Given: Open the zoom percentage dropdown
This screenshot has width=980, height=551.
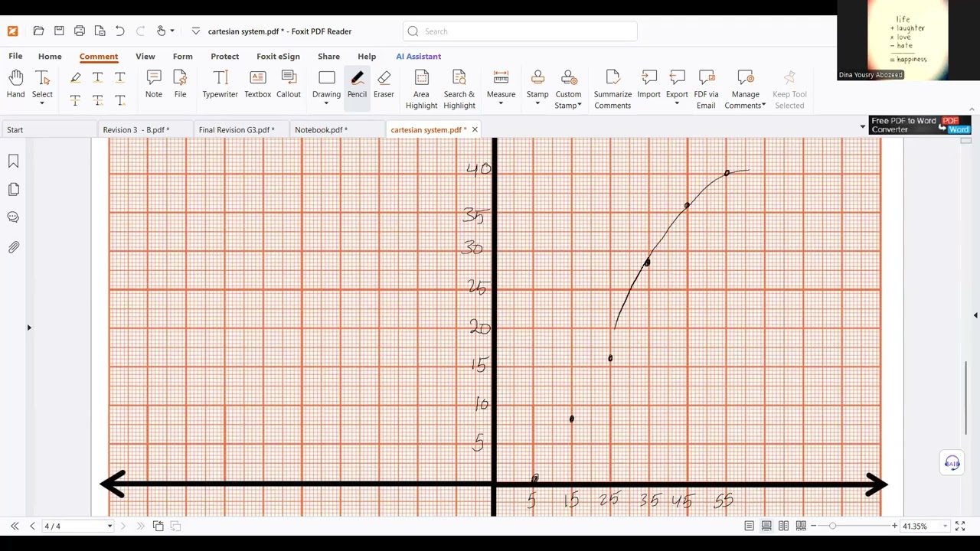Looking at the screenshot, I should (945, 526).
